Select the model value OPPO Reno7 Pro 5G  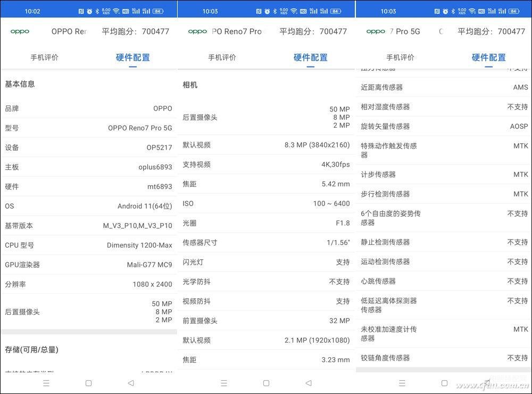point(140,128)
